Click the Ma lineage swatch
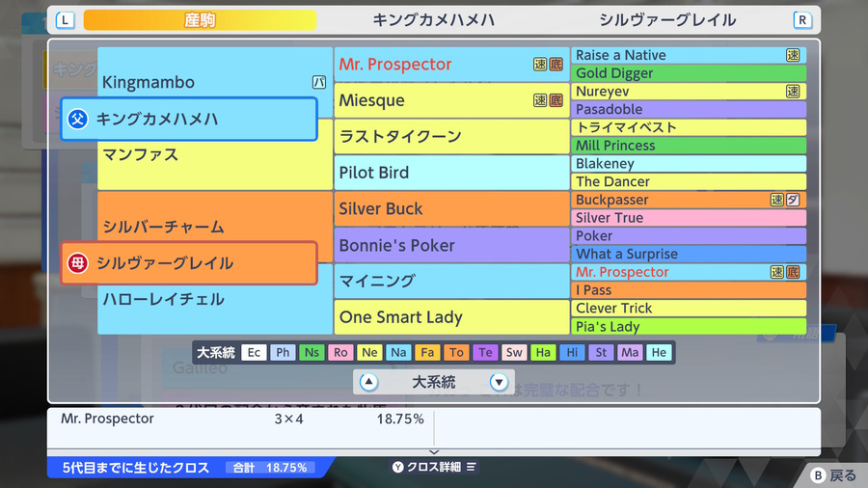 pyautogui.click(x=630, y=352)
